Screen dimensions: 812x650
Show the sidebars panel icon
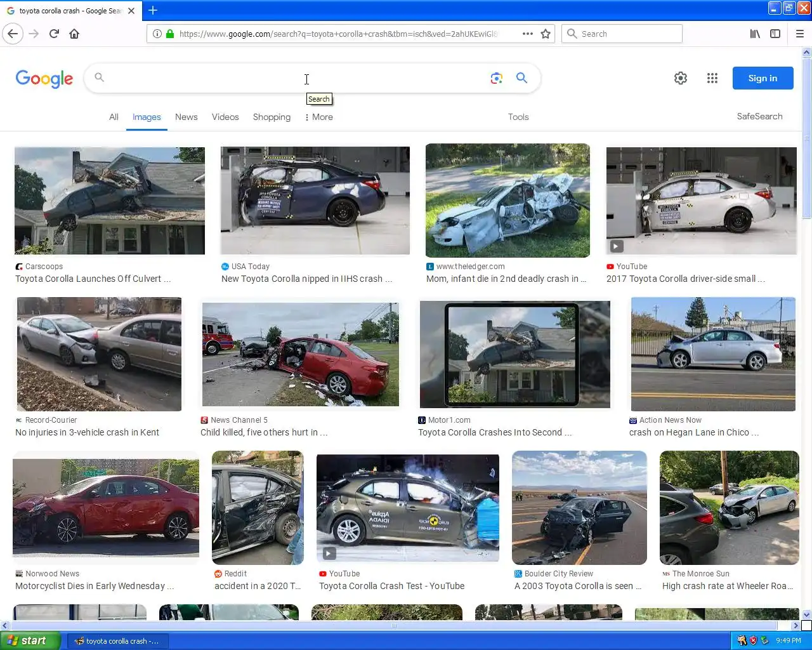775,34
